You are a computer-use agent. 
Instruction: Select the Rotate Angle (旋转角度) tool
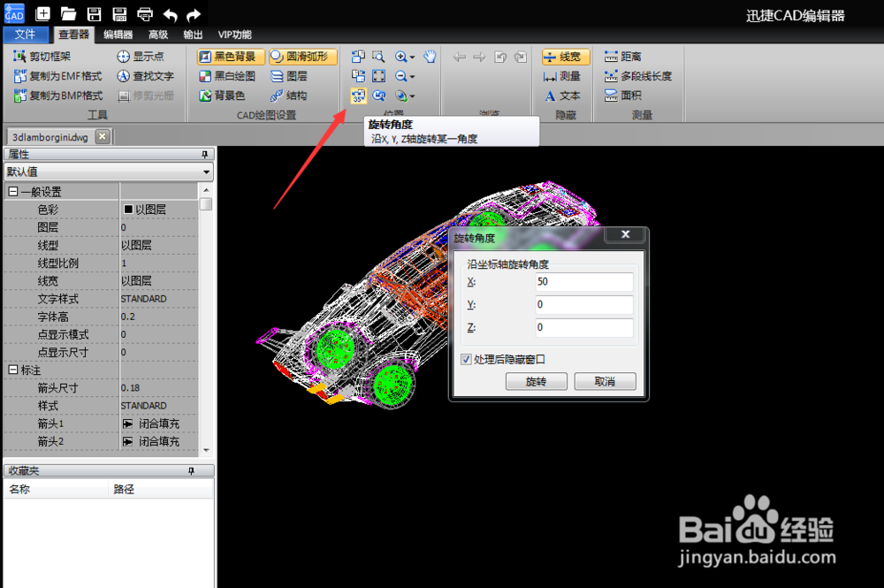pos(359,96)
